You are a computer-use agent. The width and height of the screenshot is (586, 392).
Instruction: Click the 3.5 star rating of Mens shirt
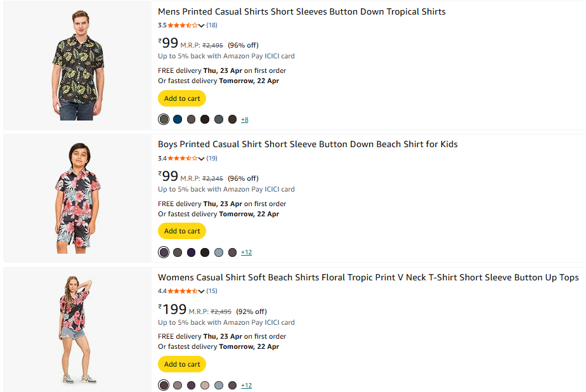pos(182,25)
